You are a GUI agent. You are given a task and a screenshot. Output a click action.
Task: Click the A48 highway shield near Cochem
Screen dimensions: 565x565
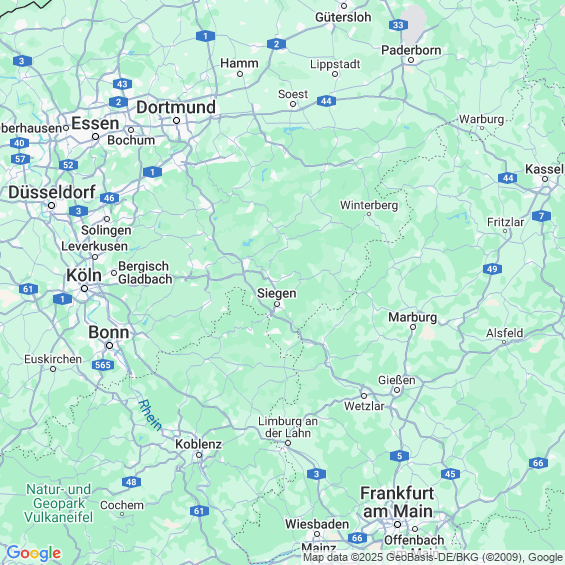coord(131,482)
